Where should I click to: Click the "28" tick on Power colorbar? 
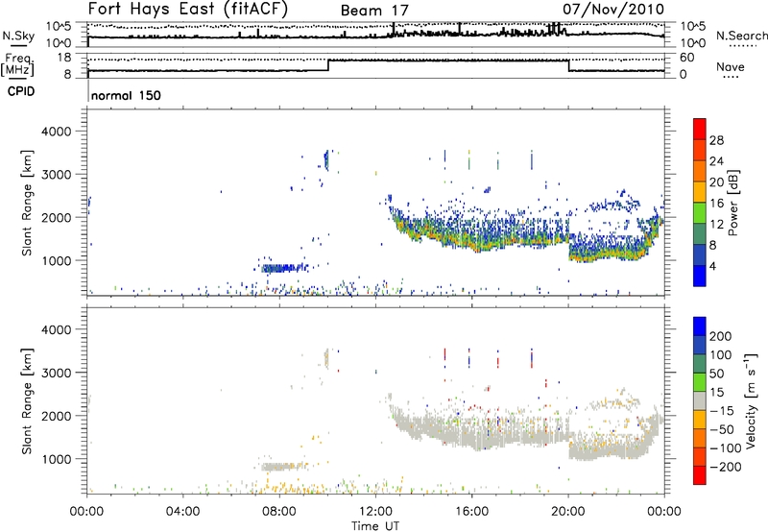716,140
